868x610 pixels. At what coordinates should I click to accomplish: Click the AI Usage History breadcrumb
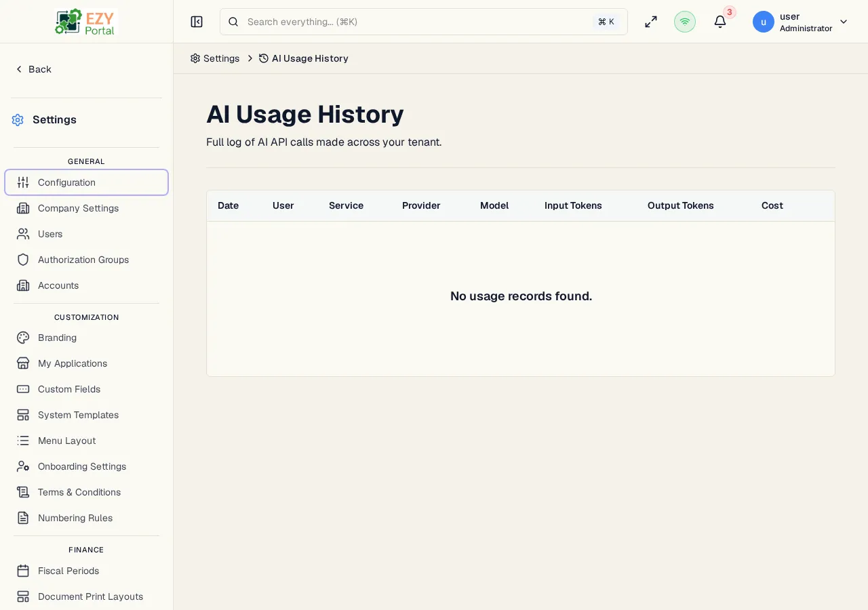pyautogui.click(x=304, y=58)
